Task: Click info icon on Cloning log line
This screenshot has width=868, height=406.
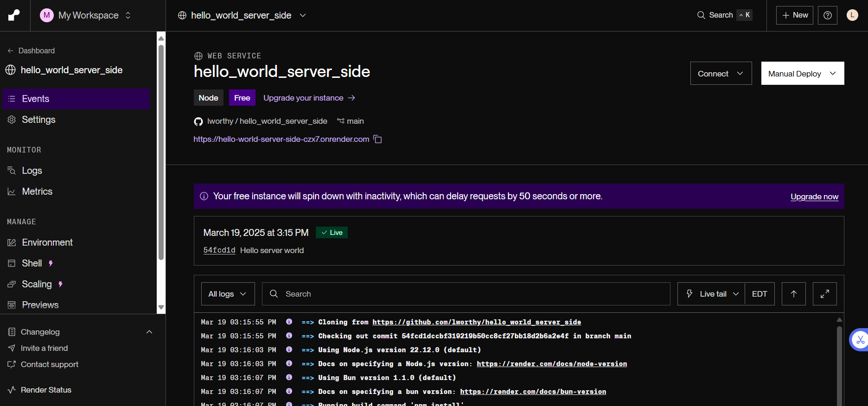Action: pos(289,322)
